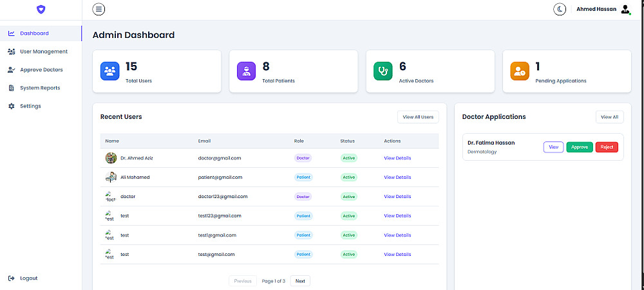
Task: View Details for test1@gmail.com row
Action: 397,235
